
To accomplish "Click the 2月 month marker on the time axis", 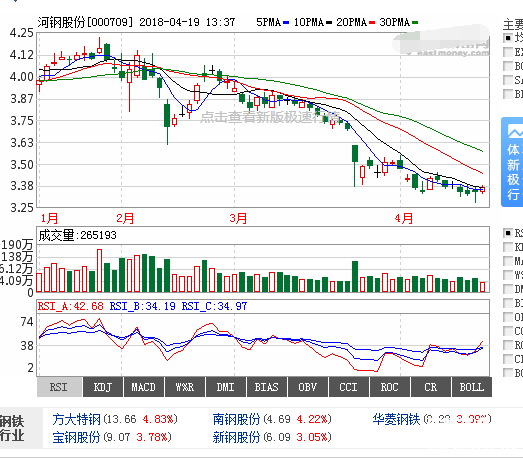I will tap(125, 218).
